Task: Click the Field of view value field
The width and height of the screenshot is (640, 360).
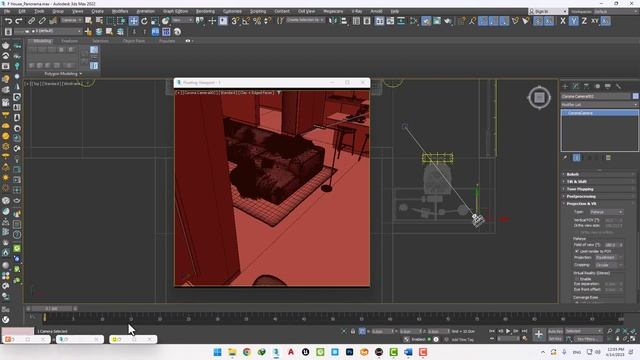Action: click(x=611, y=244)
